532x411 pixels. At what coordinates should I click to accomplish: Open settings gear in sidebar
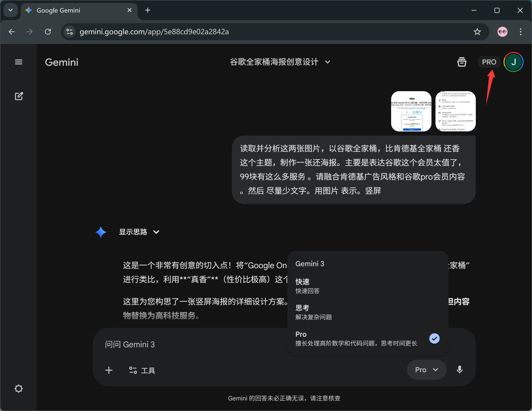pyautogui.click(x=19, y=389)
